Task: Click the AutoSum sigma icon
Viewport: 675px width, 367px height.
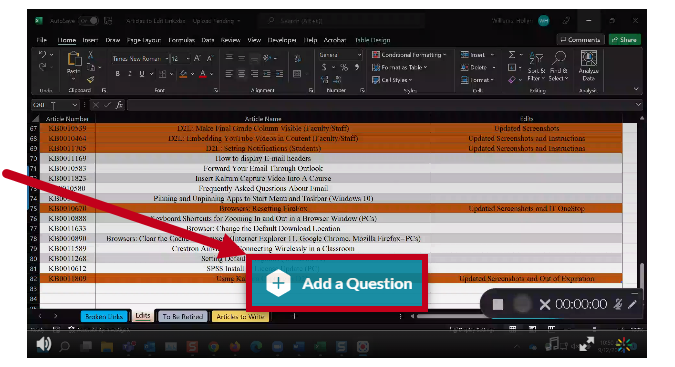Action: [x=512, y=55]
